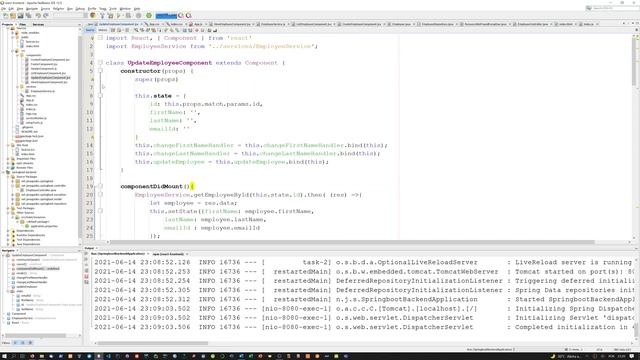Click the Redo toolbar icon
Screen dimensions: 640x360
[x=46, y=16]
